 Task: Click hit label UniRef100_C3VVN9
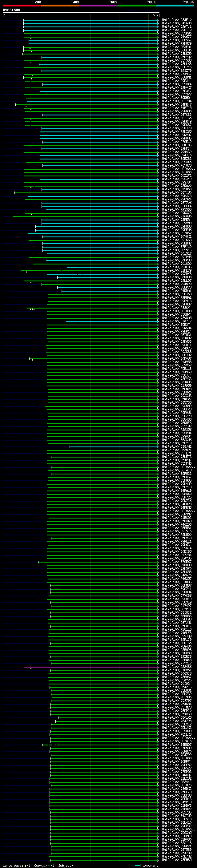click(177, 223)
